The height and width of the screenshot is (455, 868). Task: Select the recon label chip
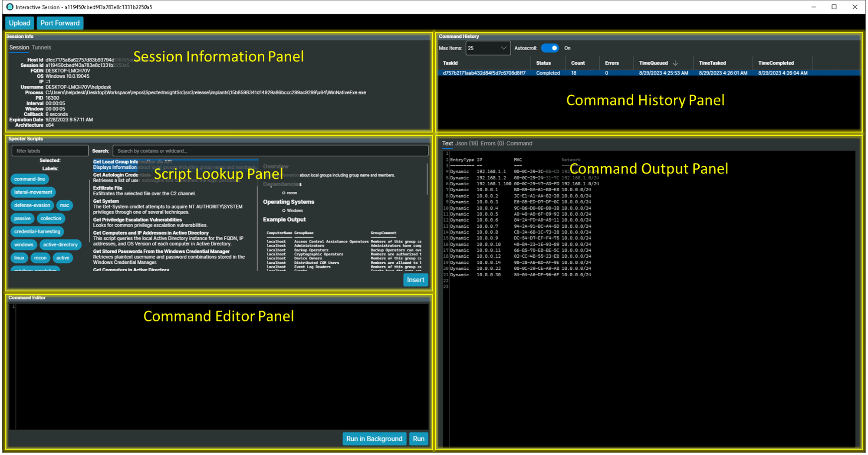(x=40, y=258)
